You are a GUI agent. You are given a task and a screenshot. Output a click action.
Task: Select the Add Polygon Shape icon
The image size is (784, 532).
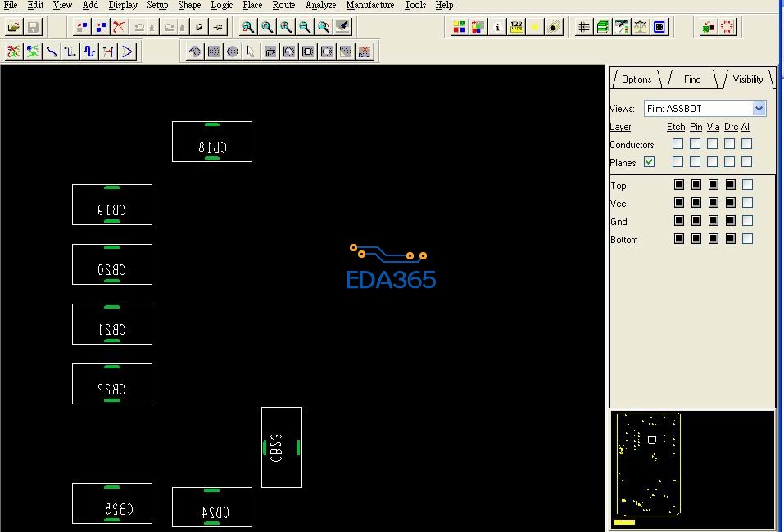point(194,52)
